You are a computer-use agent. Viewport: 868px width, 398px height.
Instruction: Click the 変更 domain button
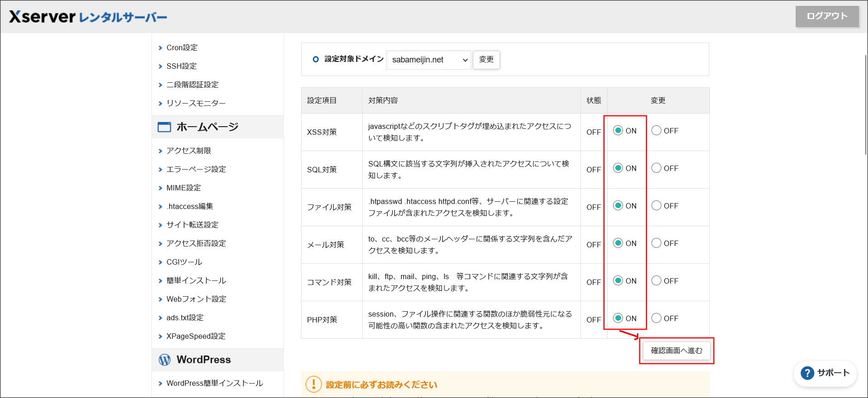point(486,60)
